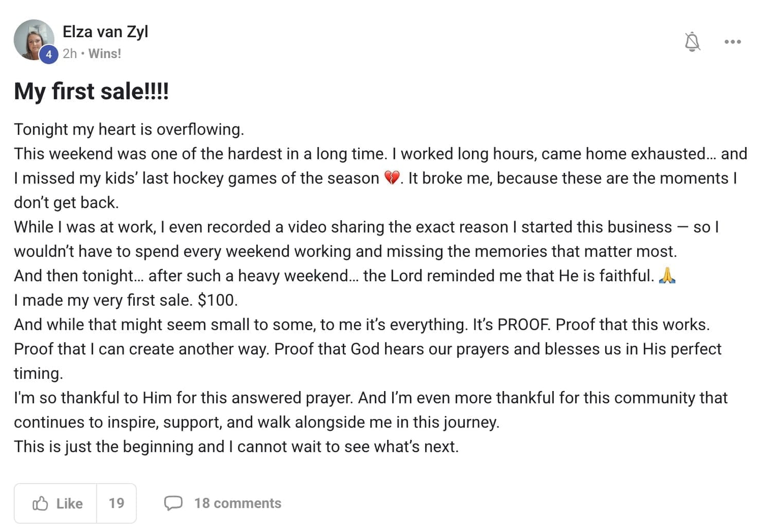Toggle the post notification bell
The height and width of the screenshot is (532, 772).
pos(692,42)
